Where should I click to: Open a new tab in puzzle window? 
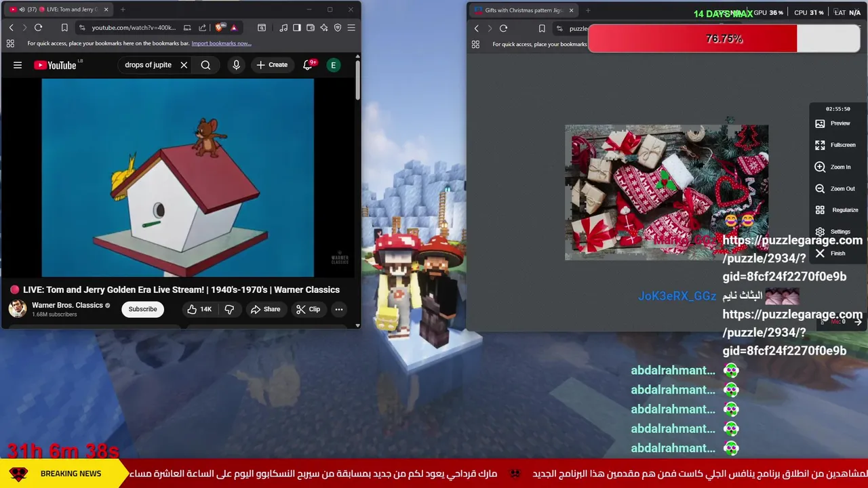coord(588,10)
